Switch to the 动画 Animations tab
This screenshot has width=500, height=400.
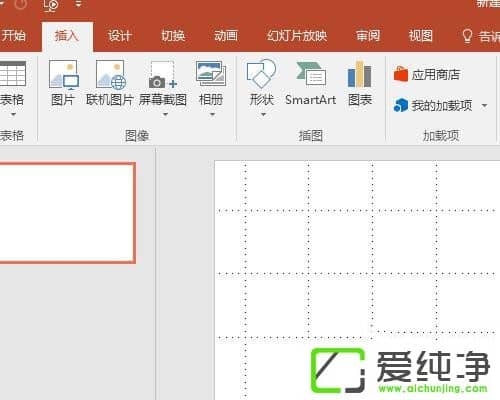click(x=226, y=36)
